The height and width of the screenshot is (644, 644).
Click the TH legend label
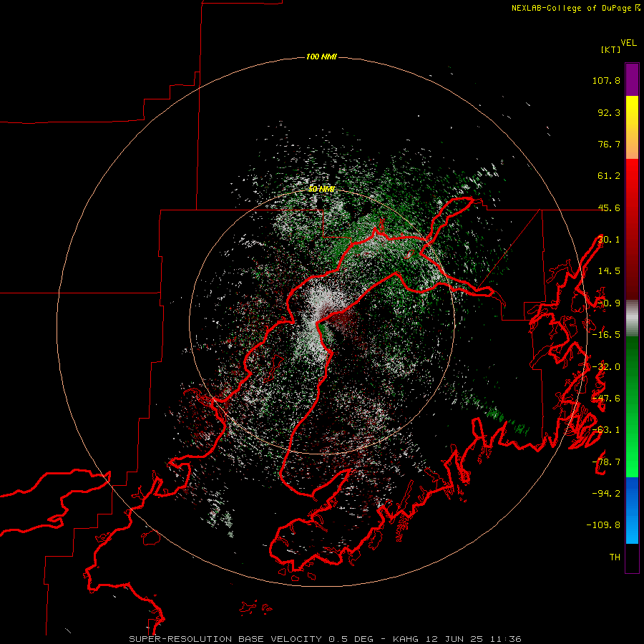tap(615, 557)
